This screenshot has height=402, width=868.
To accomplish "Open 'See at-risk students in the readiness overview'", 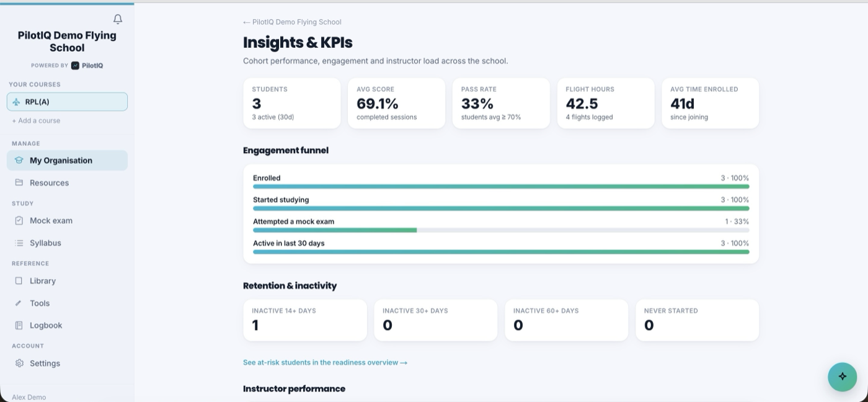I will [x=325, y=362].
